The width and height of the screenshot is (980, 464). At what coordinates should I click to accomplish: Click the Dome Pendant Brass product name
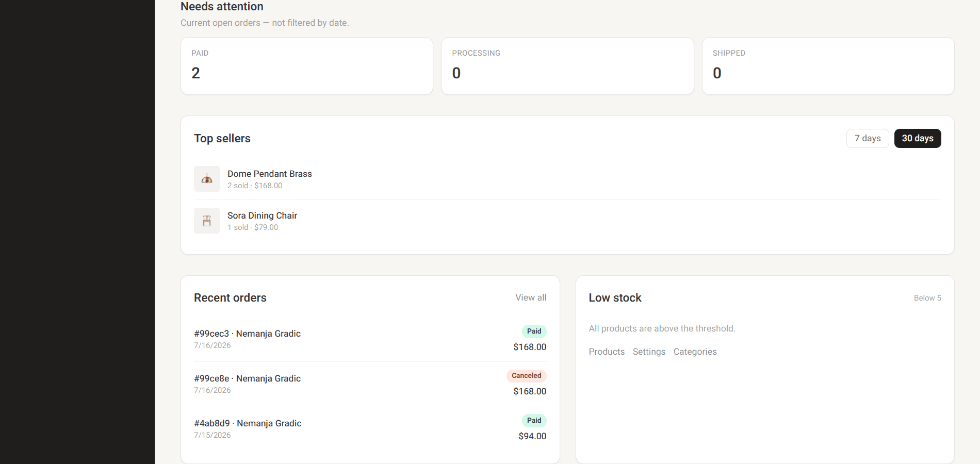tap(270, 174)
